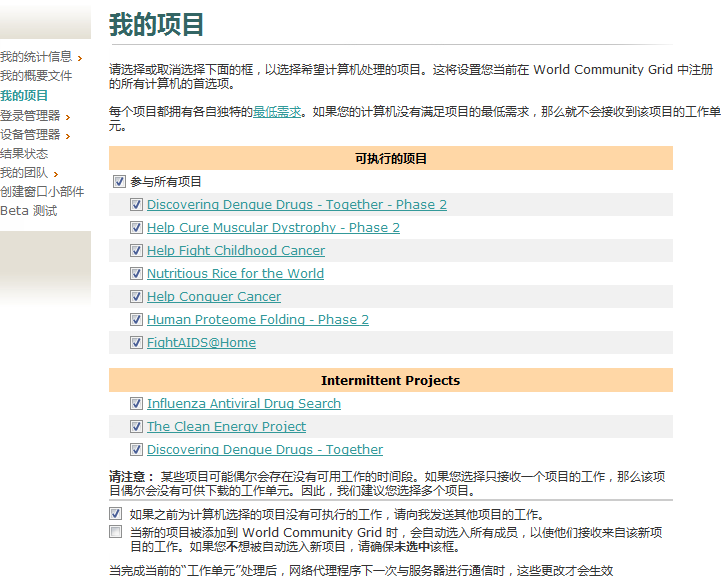The image size is (721, 576).
Task: Open 登录管理器 sidebar item
Action: (x=30, y=115)
